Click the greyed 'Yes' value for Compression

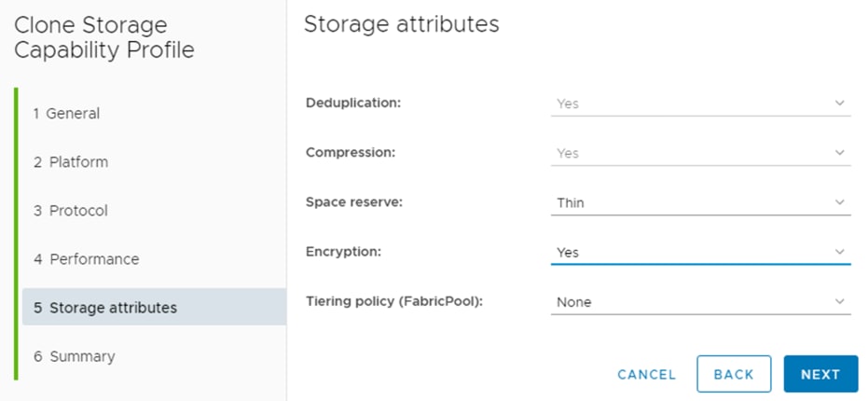click(568, 153)
